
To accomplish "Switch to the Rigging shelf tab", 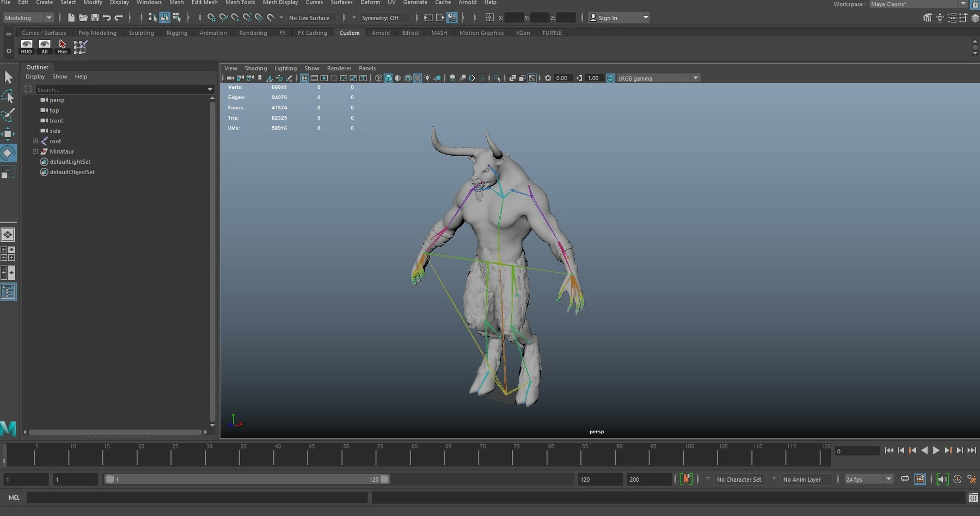I will tap(177, 33).
